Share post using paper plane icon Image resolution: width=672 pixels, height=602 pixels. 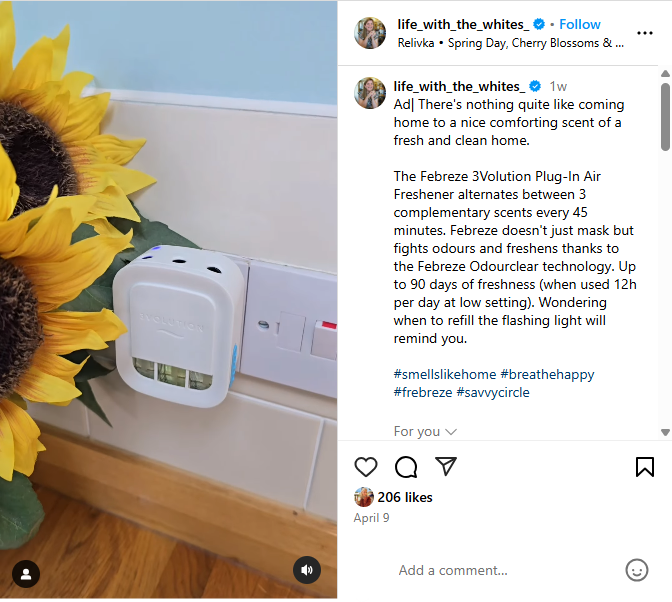click(446, 466)
